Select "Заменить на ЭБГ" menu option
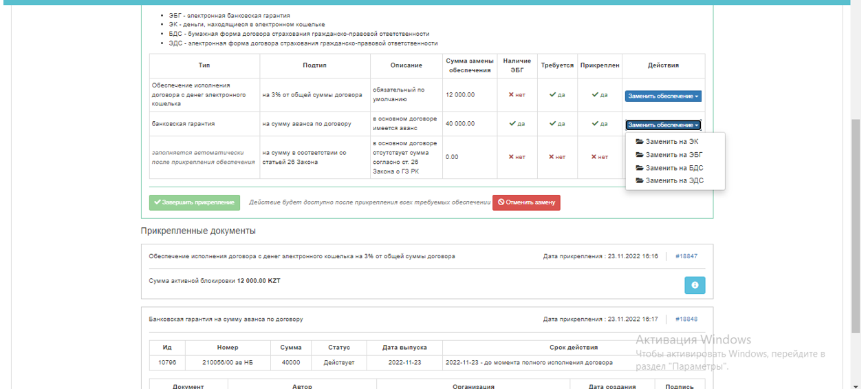This screenshot has height=389, width=868. [673, 155]
